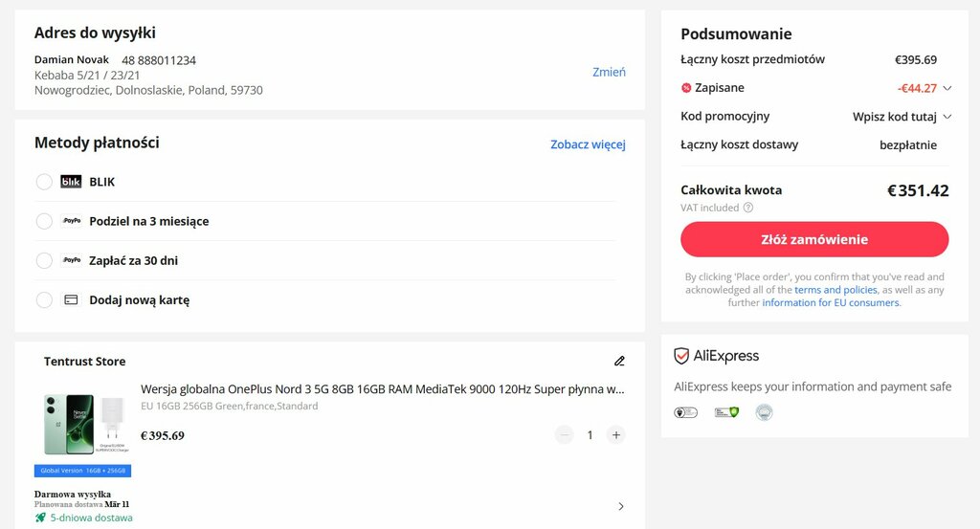Click the Damian Novak recipient name
Viewport: 980px width, 529px height.
coord(71,60)
